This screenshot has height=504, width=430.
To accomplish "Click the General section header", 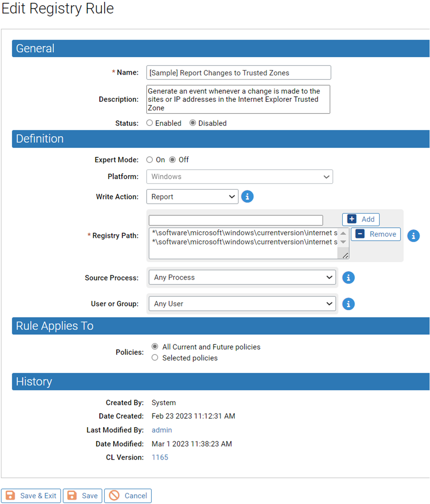I will (x=35, y=49).
